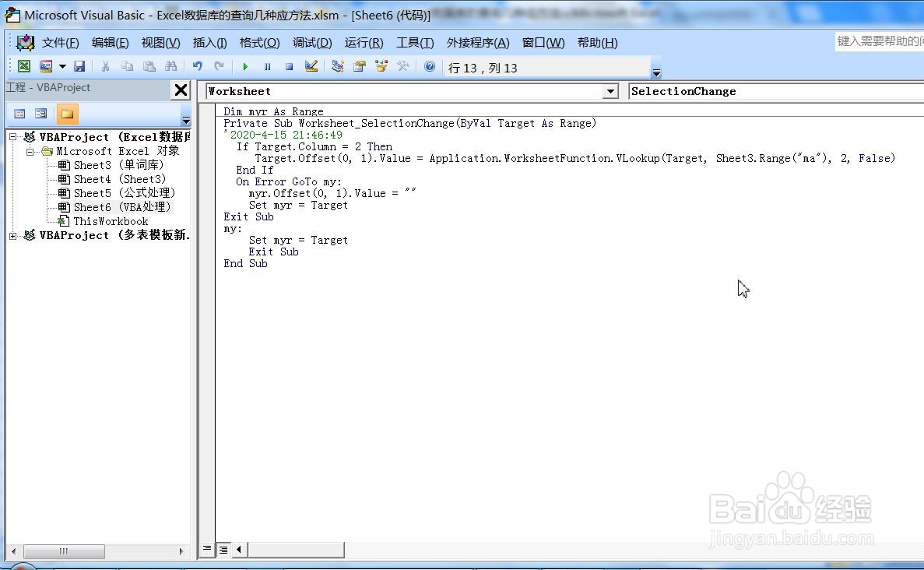Screen dimensions: 924x570
Task: Open Project Explorer toolbar icon
Action: coord(338,67)
